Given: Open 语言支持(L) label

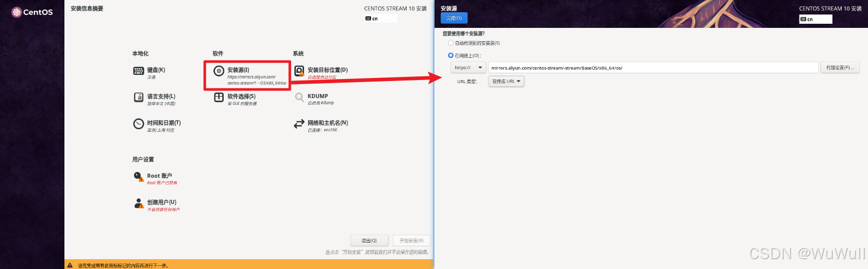Looking at the screenshot, I should point(161,97).
